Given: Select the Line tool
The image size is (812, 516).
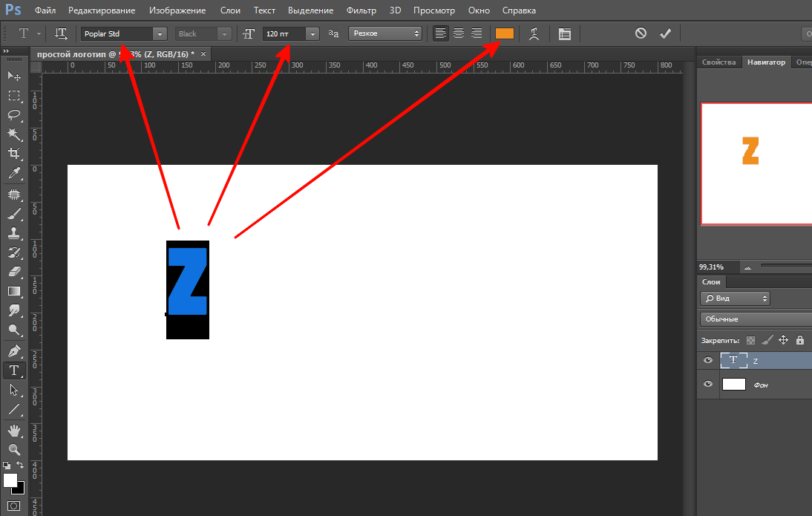Looking at the screenshot, I should (x=14, y=409).
